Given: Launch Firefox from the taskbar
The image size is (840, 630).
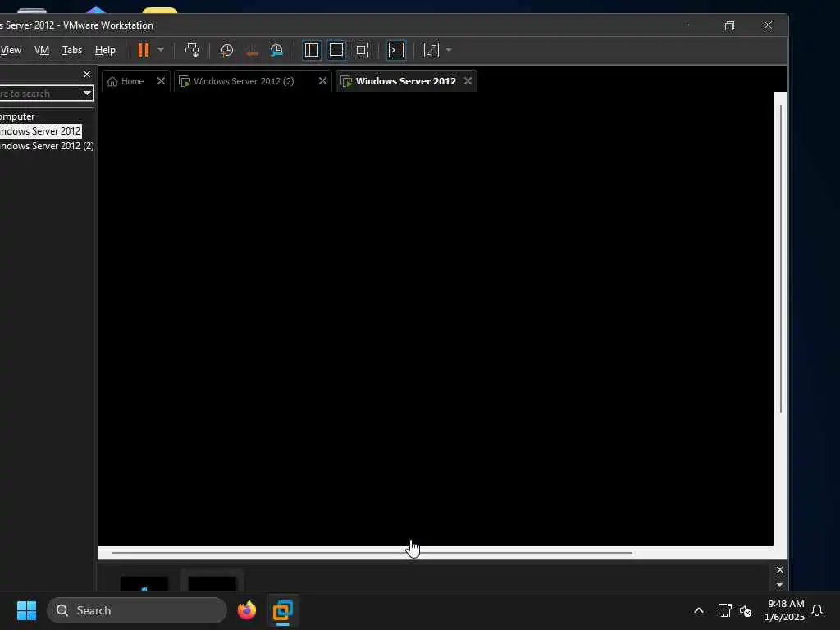Looking at the screenshot, I should tap(246, 610).
